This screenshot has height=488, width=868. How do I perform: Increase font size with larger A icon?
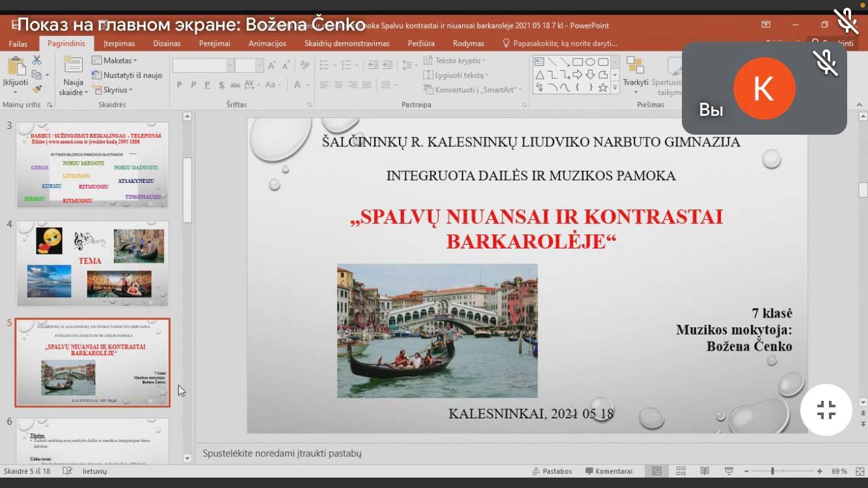[272, 66]
